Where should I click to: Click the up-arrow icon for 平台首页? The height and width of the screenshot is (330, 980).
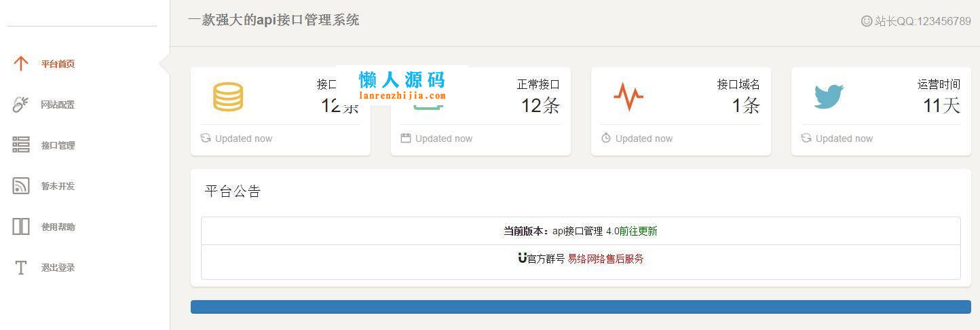point(21,64)
